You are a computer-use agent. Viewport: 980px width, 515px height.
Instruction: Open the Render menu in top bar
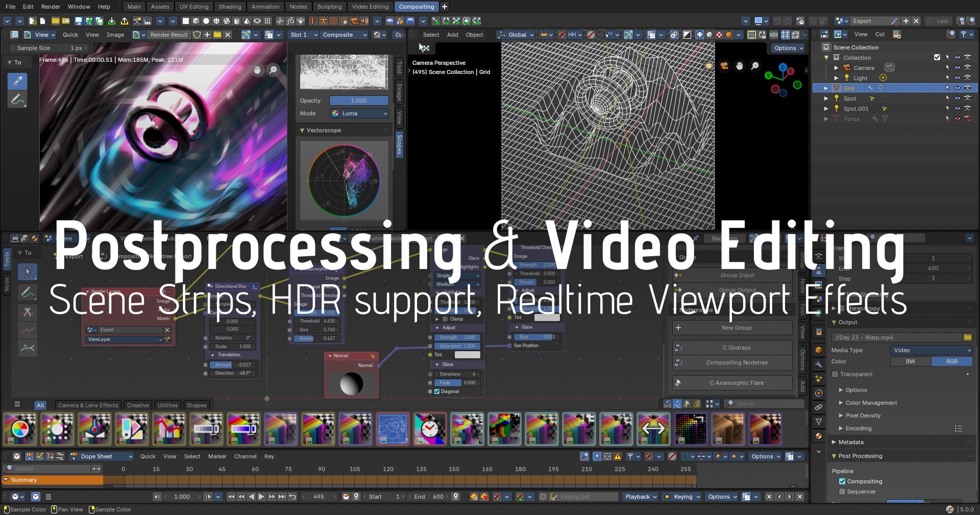[51, 7]
